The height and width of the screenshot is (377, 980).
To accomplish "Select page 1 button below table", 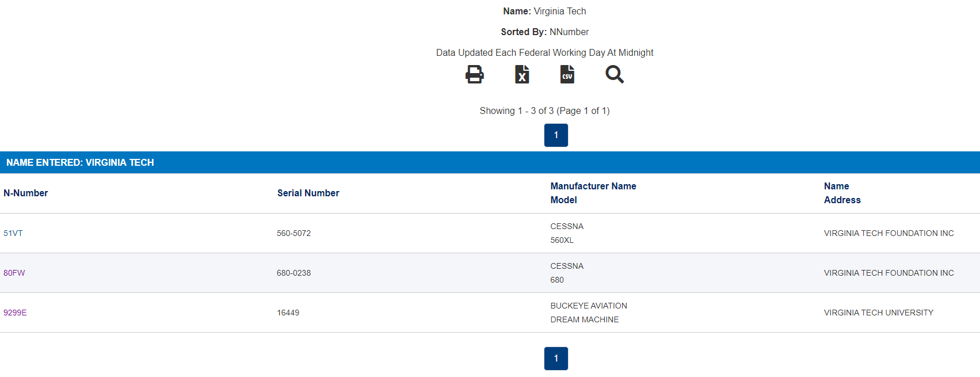I will (x=556, y=359).
